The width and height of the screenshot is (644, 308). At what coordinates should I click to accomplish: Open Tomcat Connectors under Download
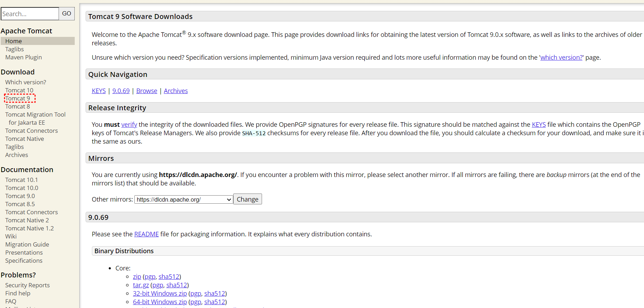[32, 131]
